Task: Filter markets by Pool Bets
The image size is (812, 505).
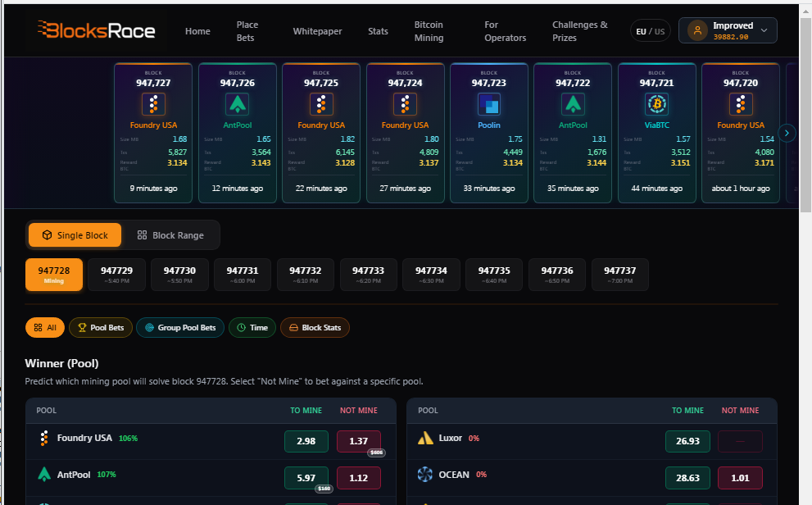Action: click(x=101, y=327)
